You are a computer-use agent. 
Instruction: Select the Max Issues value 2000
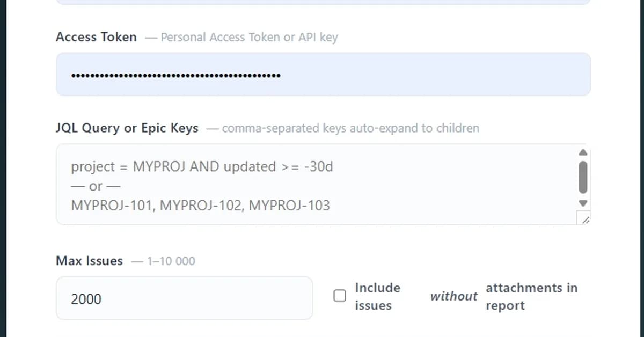(x=86, y=299)
